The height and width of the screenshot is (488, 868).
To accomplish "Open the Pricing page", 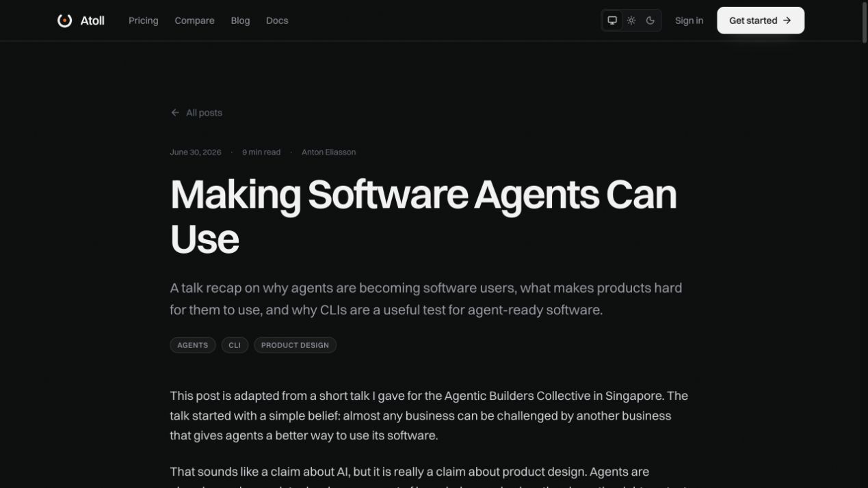I will pyautogui.click(x=144, y=21).
